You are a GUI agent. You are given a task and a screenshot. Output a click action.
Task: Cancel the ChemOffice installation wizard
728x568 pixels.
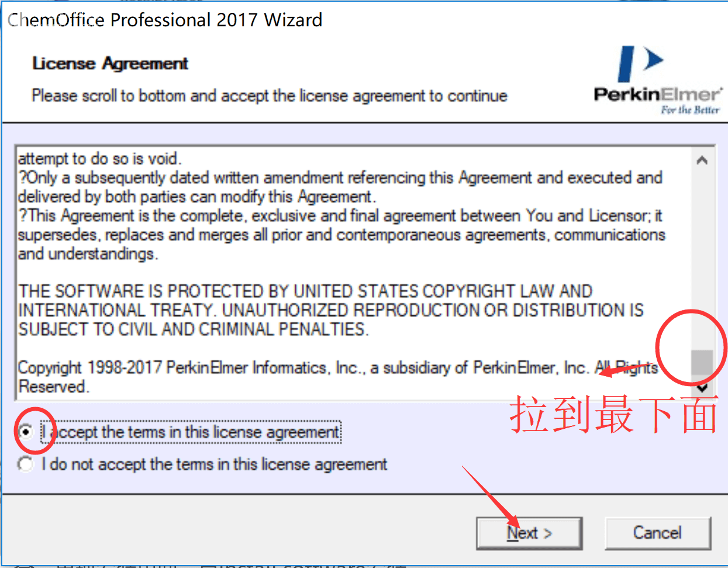pyautogui.click(x=658, y=533)
